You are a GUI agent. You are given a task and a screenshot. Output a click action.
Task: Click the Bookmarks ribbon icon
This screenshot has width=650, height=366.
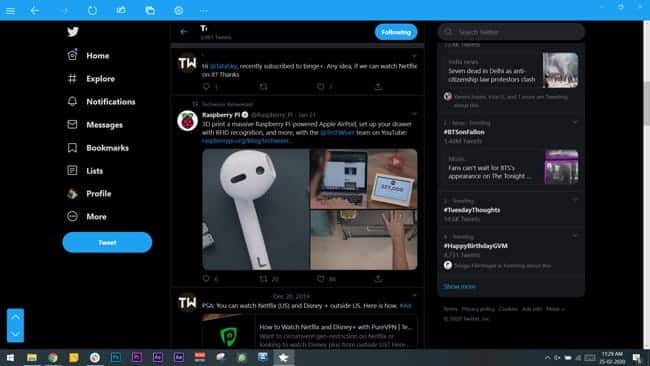72,148
